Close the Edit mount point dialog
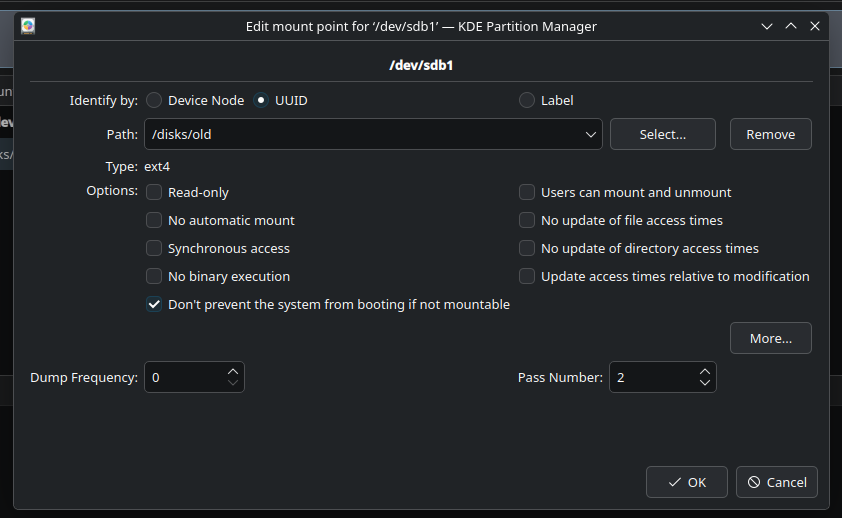This screenshot has height=518, width=842. pyautogui.click(x=815, y=26)
